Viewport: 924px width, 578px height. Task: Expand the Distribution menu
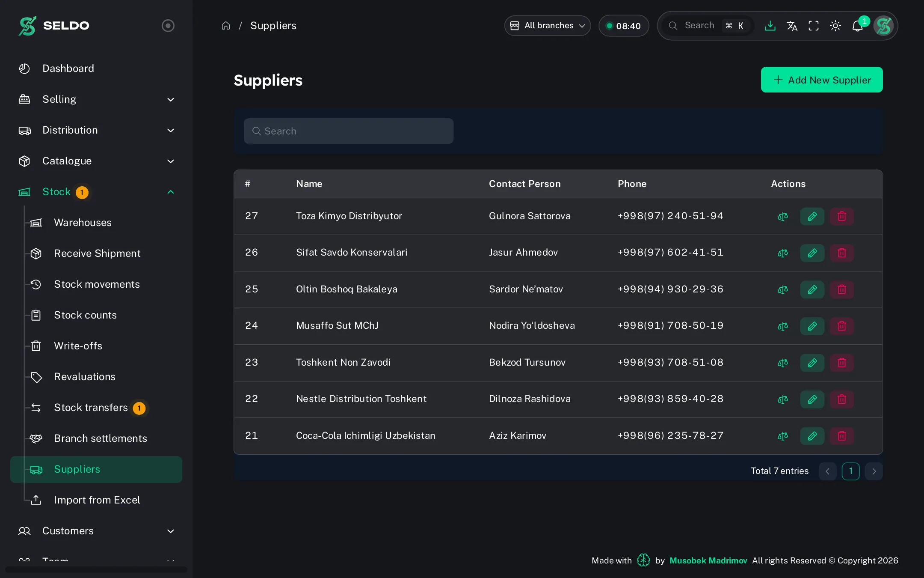[x=96, y=130]
